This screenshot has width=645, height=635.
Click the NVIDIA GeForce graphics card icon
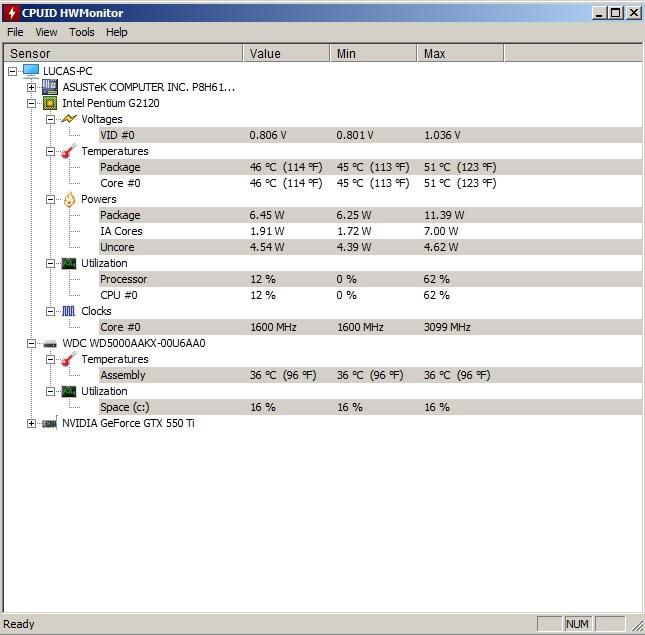[x=50, y=423]
